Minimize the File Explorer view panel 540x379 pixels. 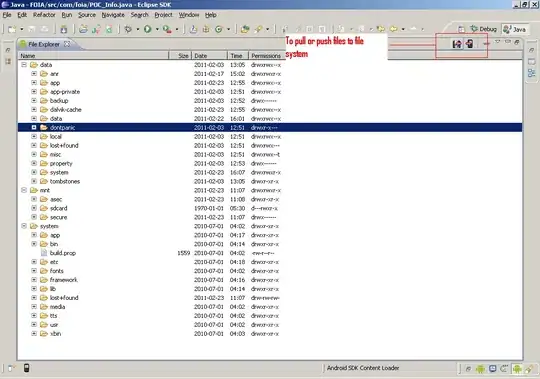click(x=508, y=42)
